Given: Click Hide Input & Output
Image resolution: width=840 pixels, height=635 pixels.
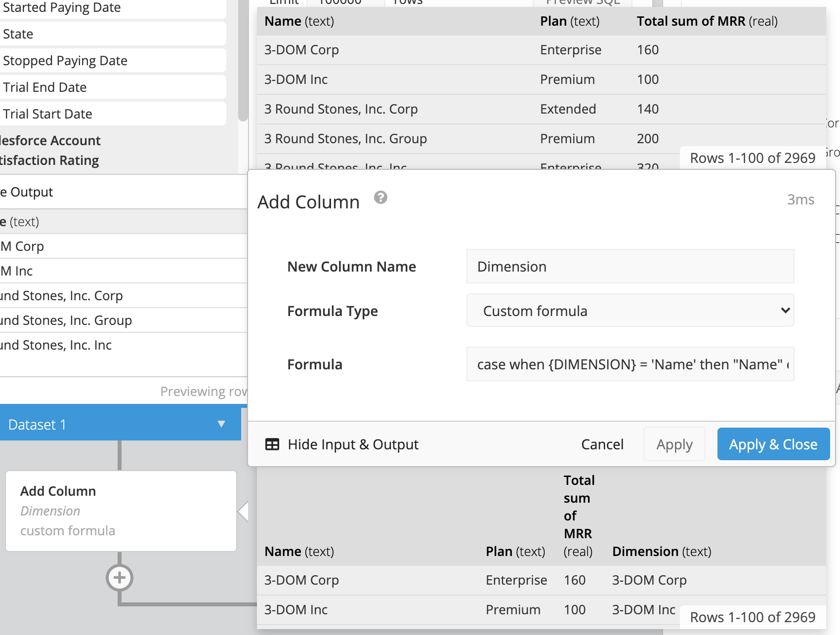Looking at the screenshot, I should coord(353,444).
